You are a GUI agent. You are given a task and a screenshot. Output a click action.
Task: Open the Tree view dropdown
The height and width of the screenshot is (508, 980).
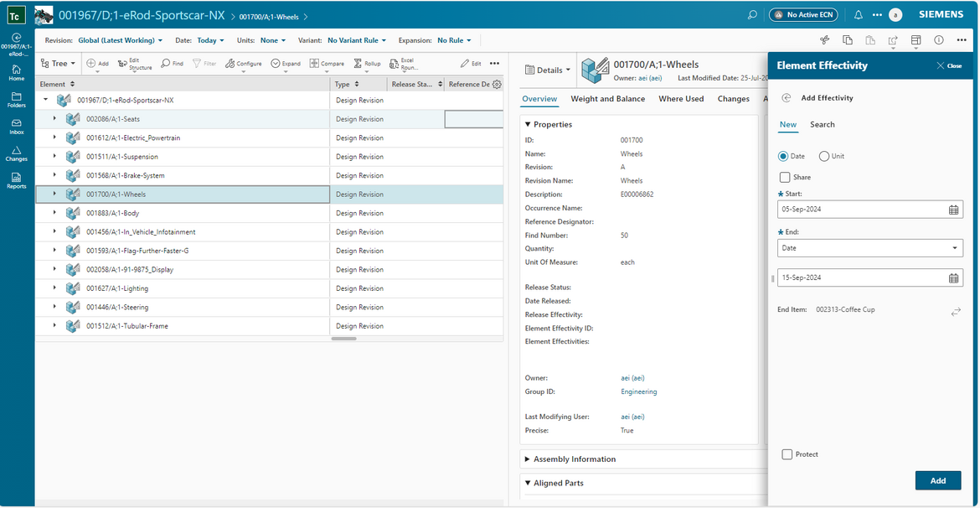58,63
